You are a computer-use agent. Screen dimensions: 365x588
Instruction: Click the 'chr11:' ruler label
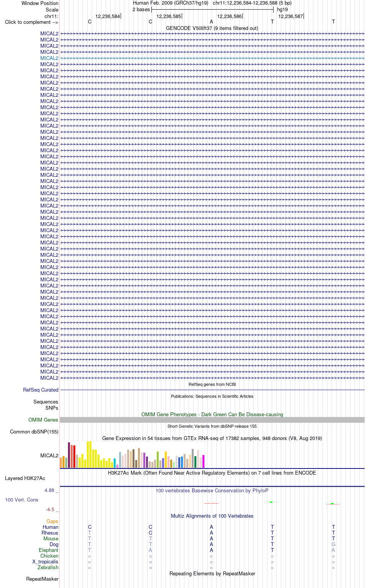pyautogui.click(x=51, y=16)
